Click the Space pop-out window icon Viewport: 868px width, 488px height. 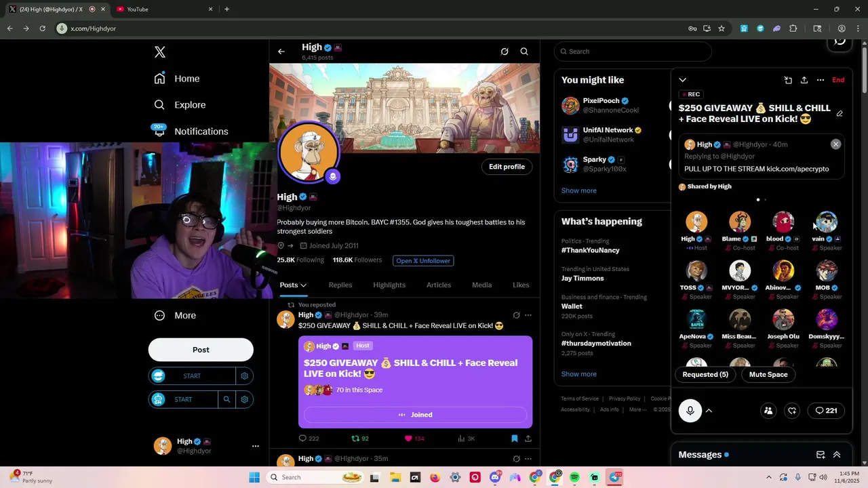(788, 80)
